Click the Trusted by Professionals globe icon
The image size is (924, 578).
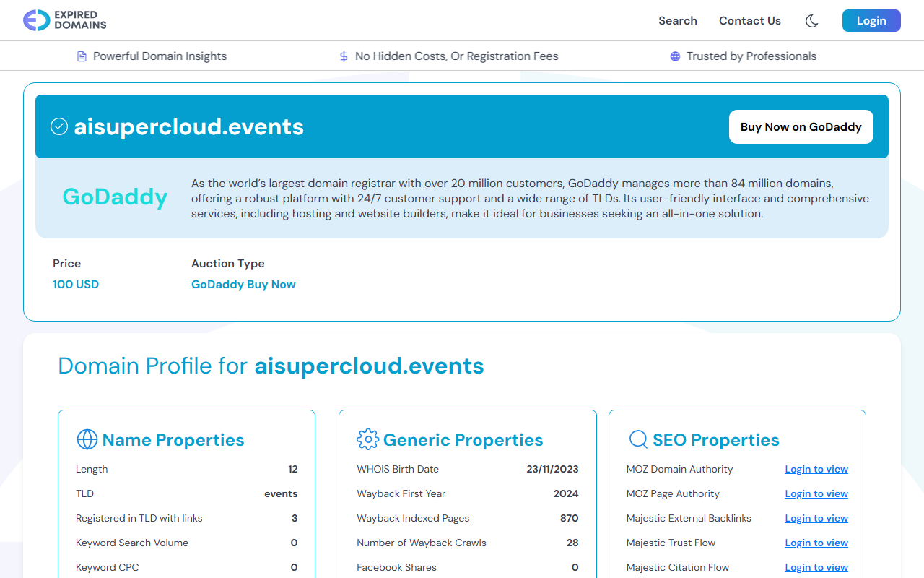click(675, 56)
